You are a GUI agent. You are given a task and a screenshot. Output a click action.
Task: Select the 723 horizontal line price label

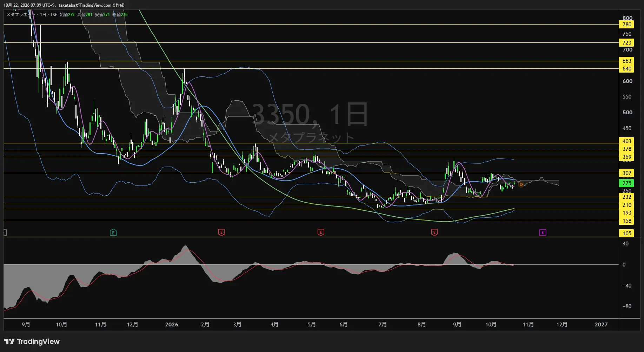tap(626, 43)
